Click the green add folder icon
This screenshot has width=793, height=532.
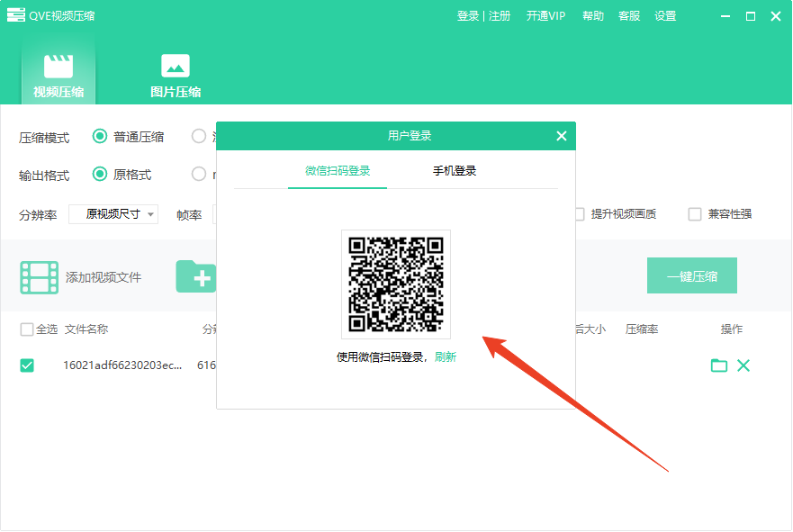[x=196, y=276]
